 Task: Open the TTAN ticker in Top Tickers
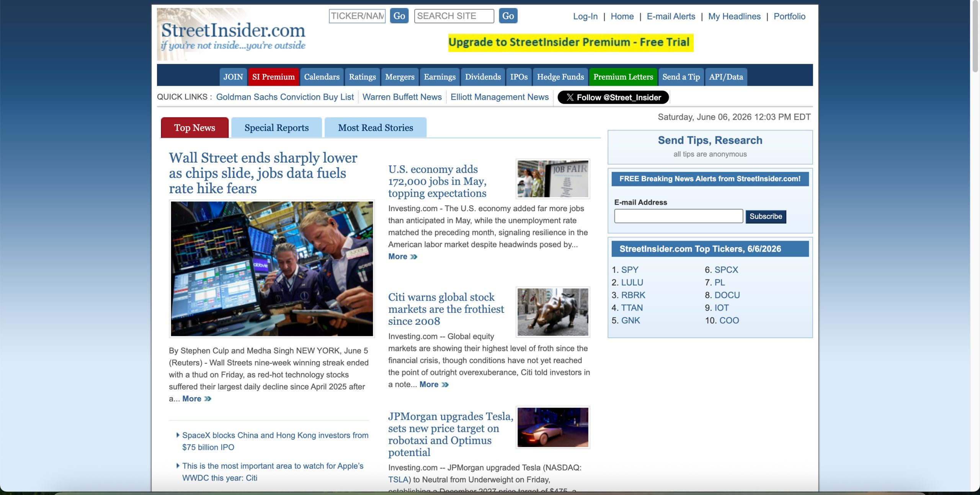(632, 308)
